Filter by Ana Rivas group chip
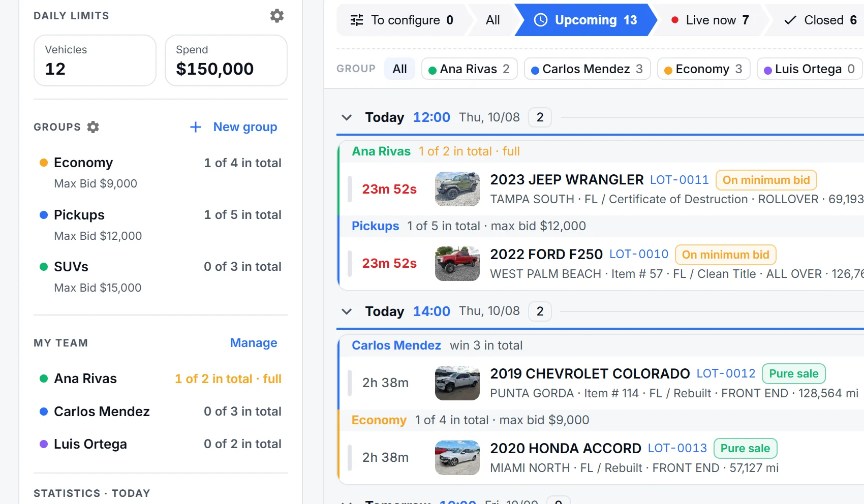 tap(470, 69)
